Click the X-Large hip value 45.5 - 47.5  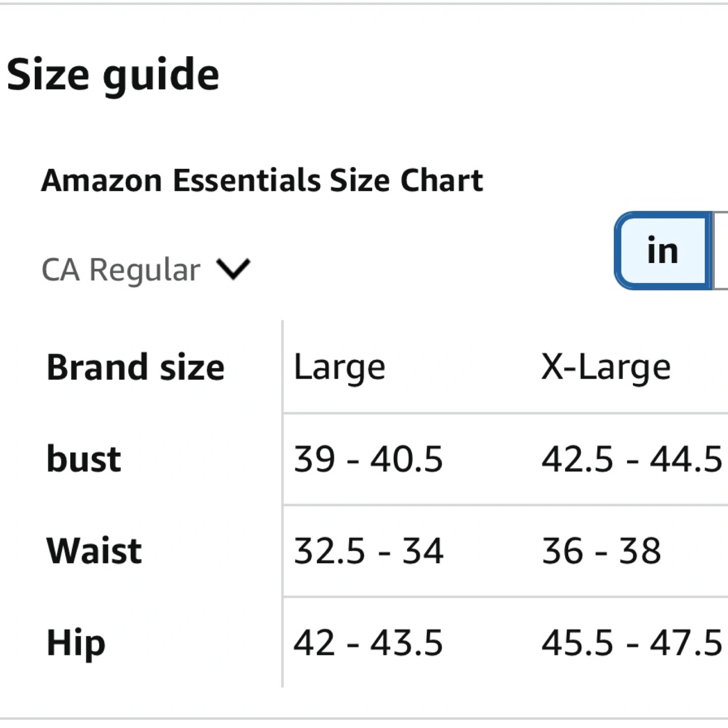pyautogui.click(x=631, y=643)
